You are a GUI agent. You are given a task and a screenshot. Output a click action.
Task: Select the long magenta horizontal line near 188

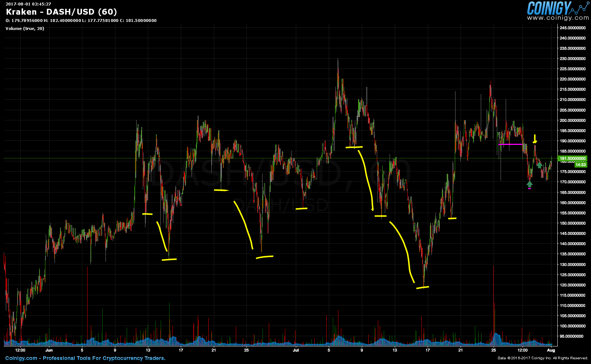tap(511, 145)
